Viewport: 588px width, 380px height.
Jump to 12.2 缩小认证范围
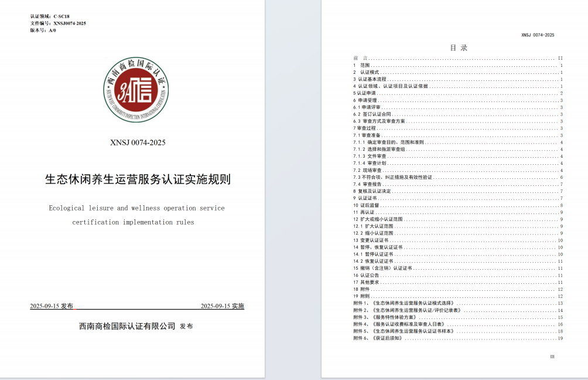372,233
